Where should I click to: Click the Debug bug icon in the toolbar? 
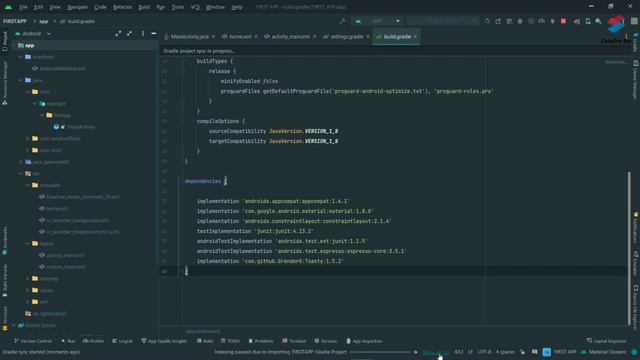(x=520, y=21)
